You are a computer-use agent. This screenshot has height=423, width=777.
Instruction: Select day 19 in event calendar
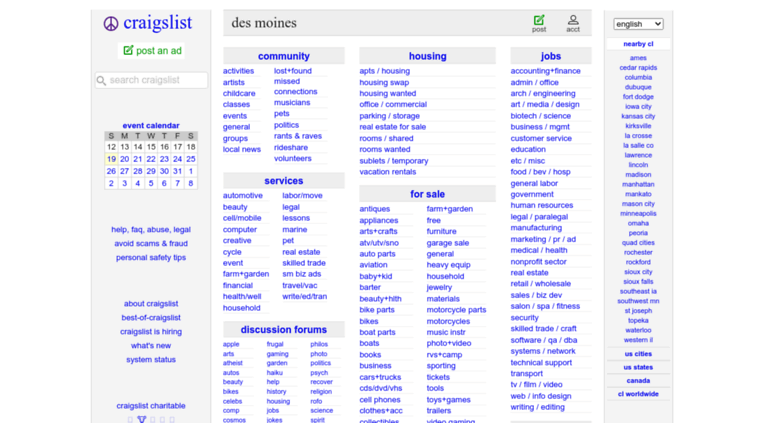pyautogui.click(x=111, y=159)
